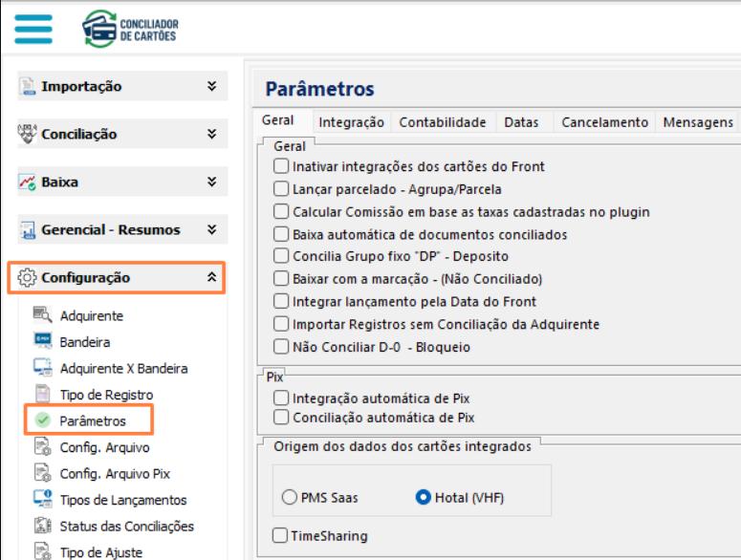The image size is (741, 560).
Task: Toggle Integração automática de Pix checkbox
Action: coord(281,398)
